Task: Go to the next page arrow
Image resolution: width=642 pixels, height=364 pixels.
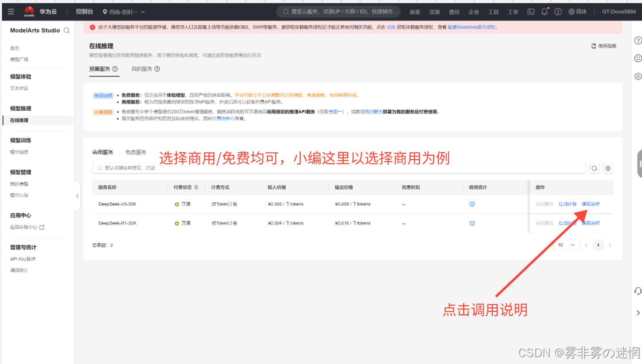Action: [x=610, y=245]
